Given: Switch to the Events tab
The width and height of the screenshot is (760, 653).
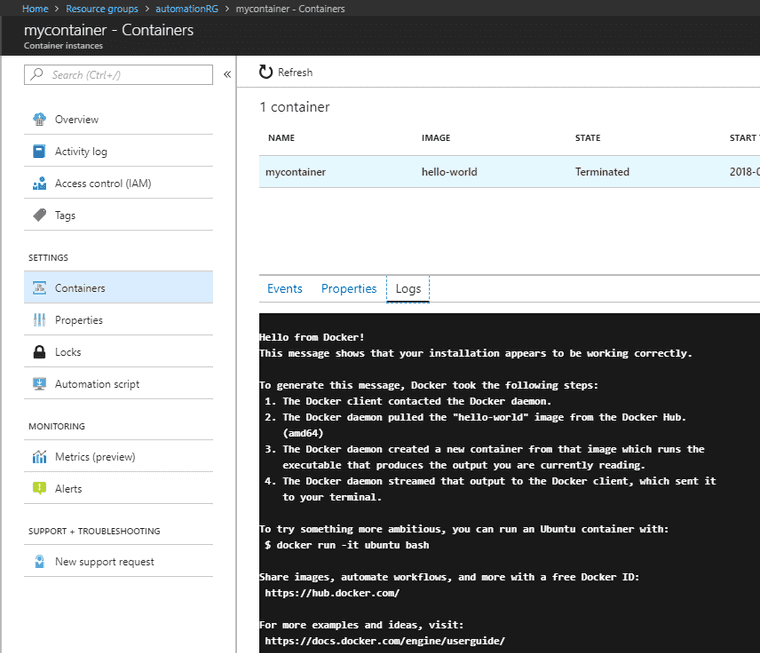Looking at the screenshot, I should coord(284,289).
